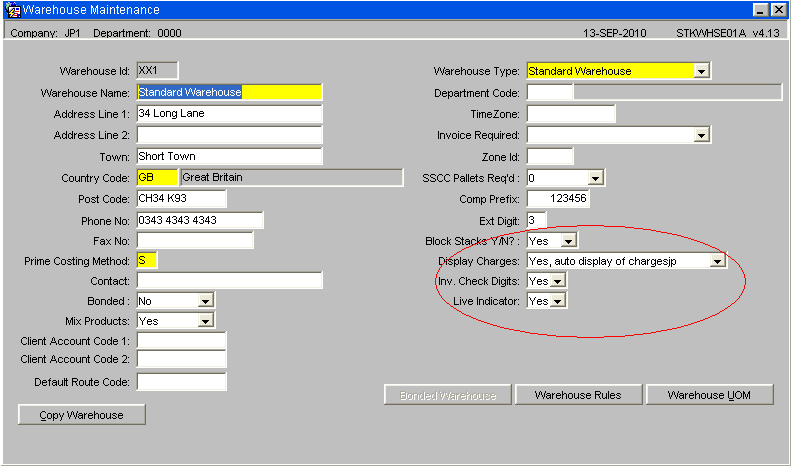Close the Warehouse Maintenance window
The width and height of the screenshot is (791, 466).
tap(778, 10)
